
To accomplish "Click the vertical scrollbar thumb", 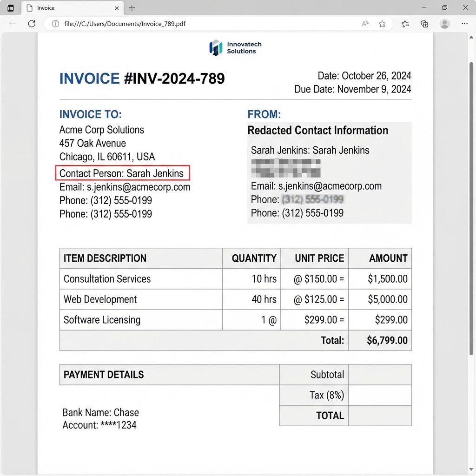I will [x=471, y=208].
